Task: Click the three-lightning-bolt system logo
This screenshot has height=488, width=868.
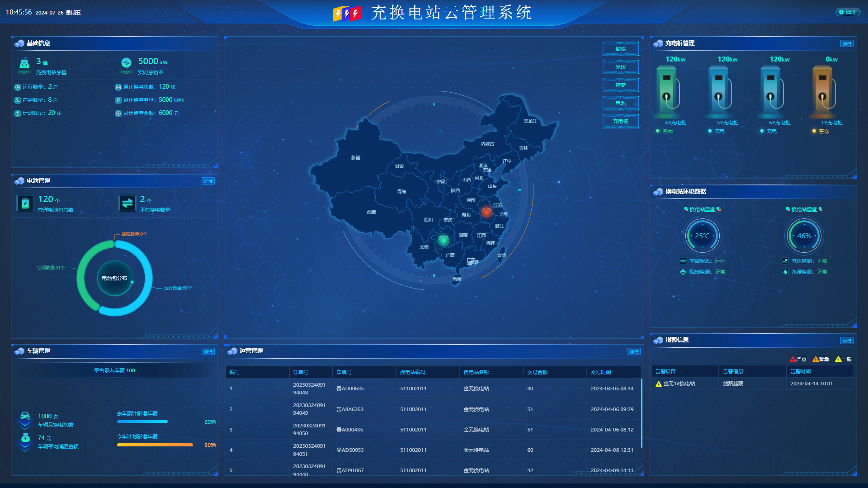Action: coord(346,14)
